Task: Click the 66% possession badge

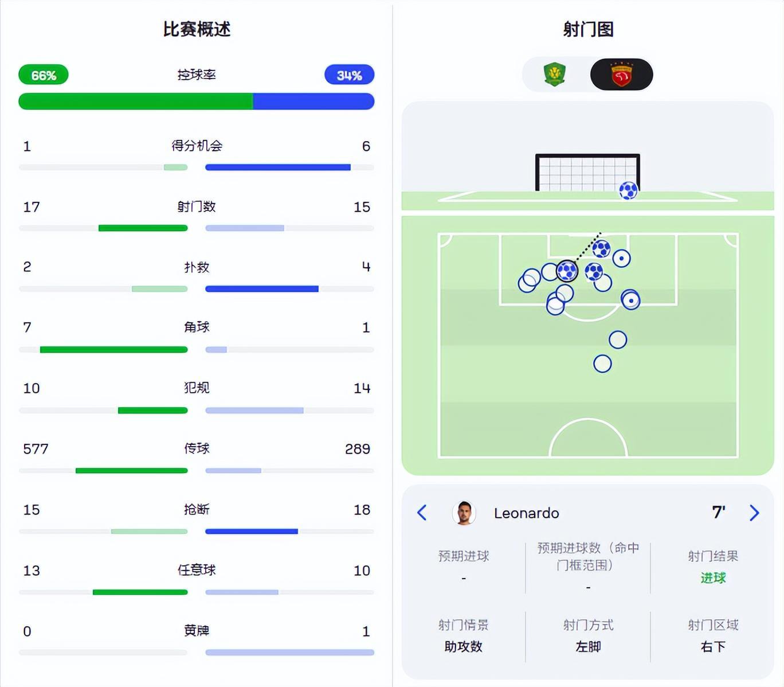Action: (44, 75)
